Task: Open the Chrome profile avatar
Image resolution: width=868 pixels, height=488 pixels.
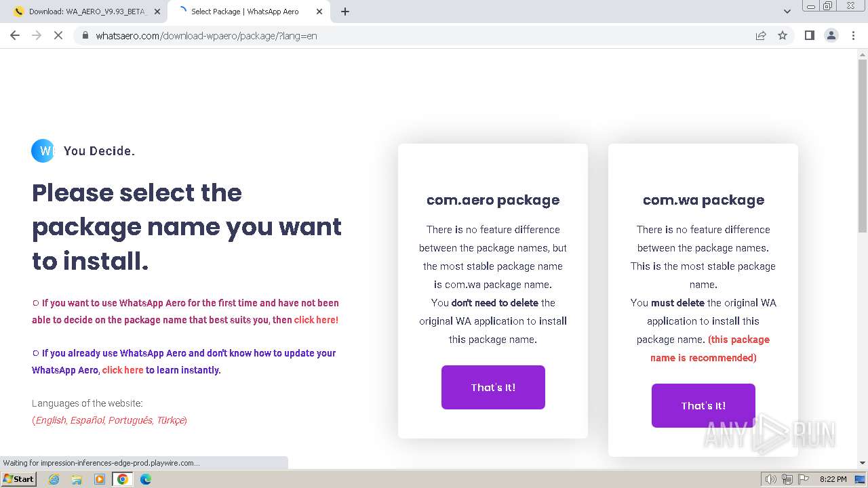Action: [x=831, y=35]
